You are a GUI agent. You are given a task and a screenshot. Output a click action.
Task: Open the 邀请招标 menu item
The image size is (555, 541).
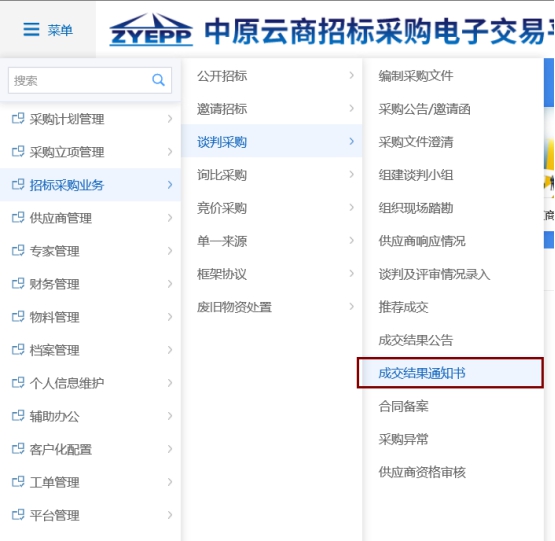(271, 108)
